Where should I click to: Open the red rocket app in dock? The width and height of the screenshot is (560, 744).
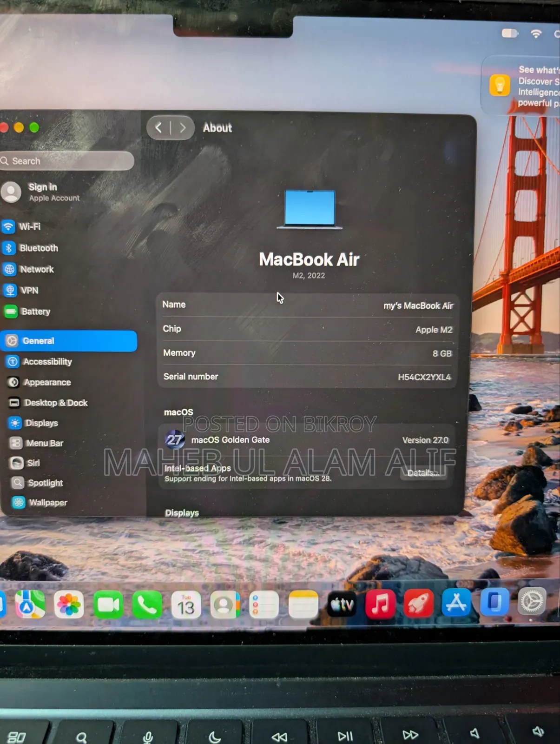(418, 604)
